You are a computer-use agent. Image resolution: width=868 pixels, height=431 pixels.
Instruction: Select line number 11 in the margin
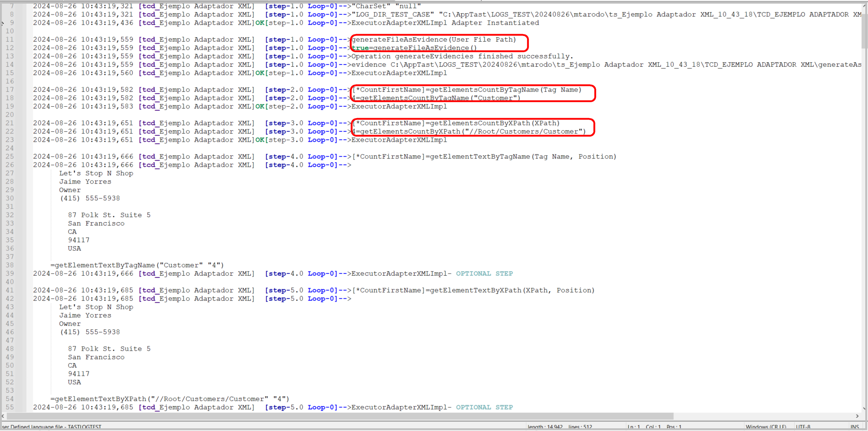coord(10,40)
